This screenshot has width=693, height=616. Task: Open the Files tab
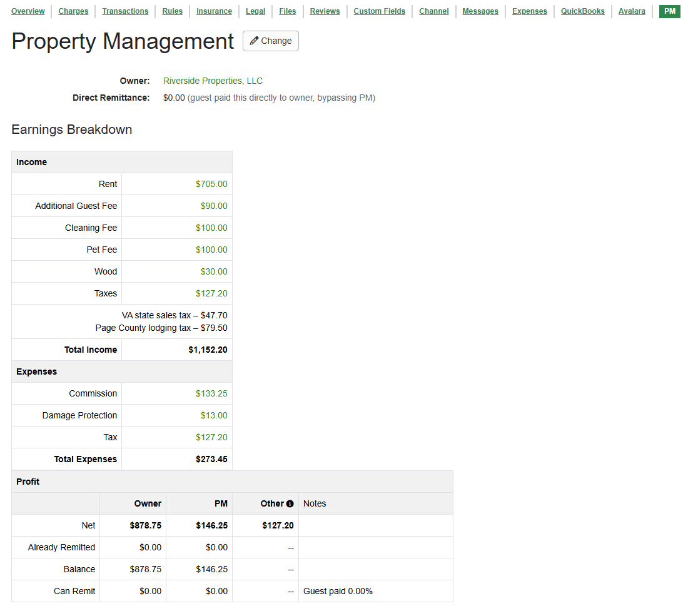tap(287, 11)
